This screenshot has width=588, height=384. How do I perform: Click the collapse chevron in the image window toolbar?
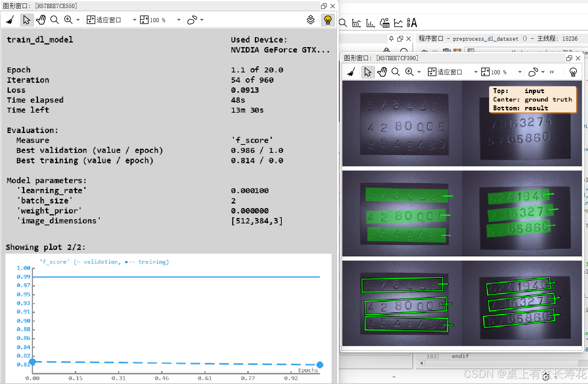pos(552,72)
